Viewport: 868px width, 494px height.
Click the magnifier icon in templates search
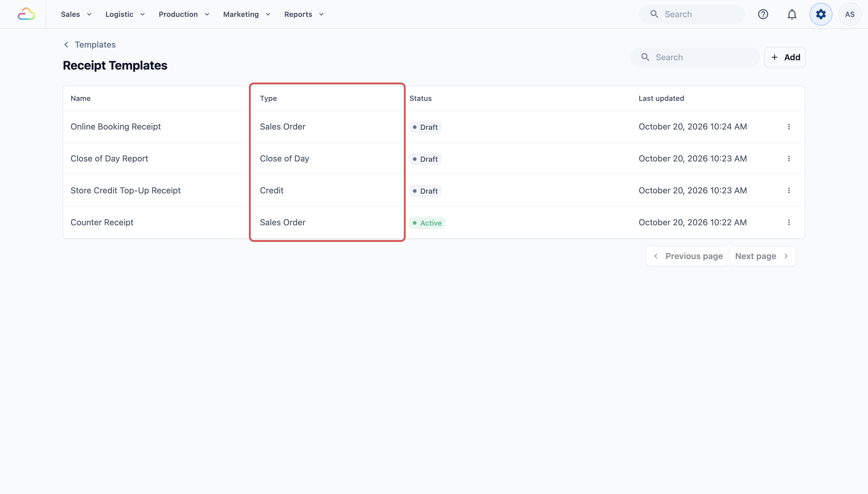[x=645, y=57]
